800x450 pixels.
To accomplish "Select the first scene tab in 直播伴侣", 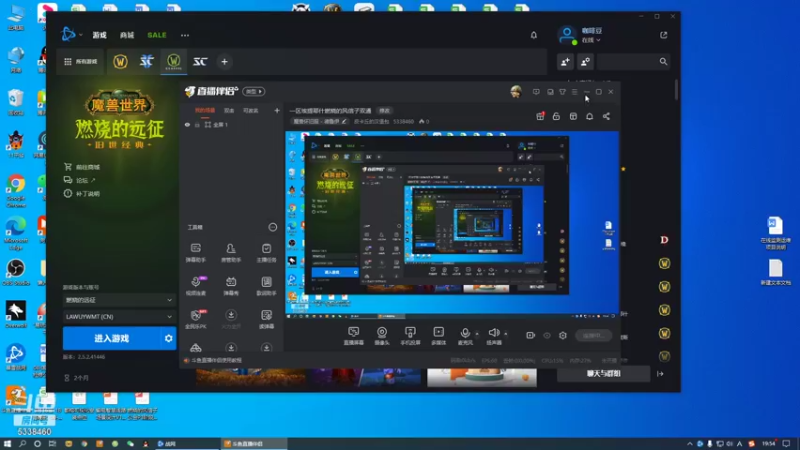I will (x=205, y=111).
